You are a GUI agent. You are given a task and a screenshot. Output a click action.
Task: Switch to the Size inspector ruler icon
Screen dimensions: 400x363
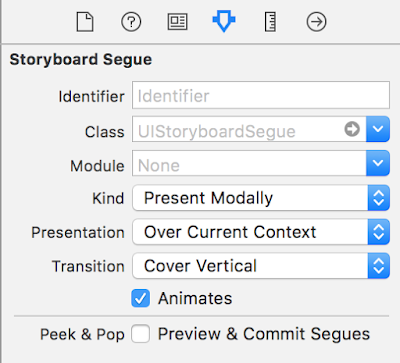pos(270,22)
